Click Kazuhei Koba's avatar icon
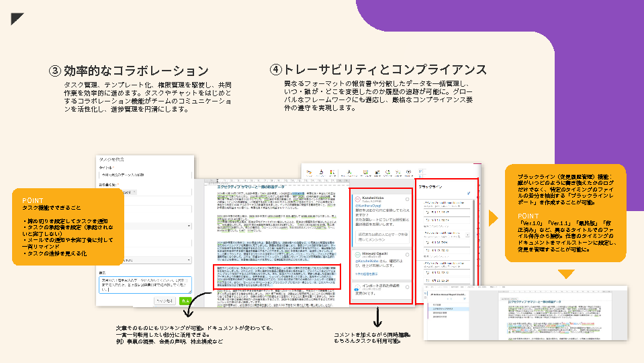 point(357,200)
